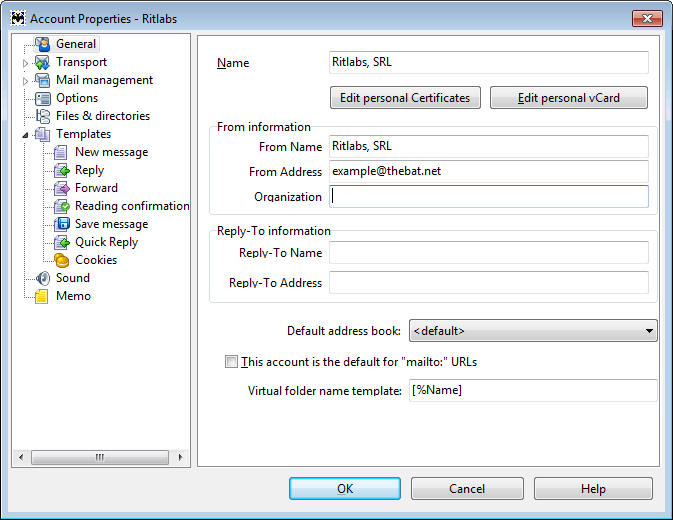
Task: Click the Reading confirmation icon
Action: pos(61,206)
